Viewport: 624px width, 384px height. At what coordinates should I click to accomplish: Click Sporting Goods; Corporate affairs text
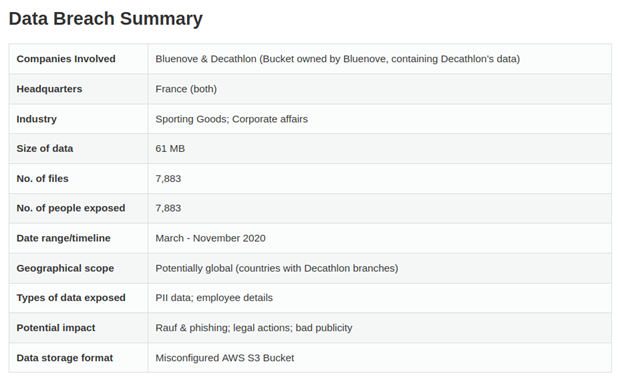[232, 119]
